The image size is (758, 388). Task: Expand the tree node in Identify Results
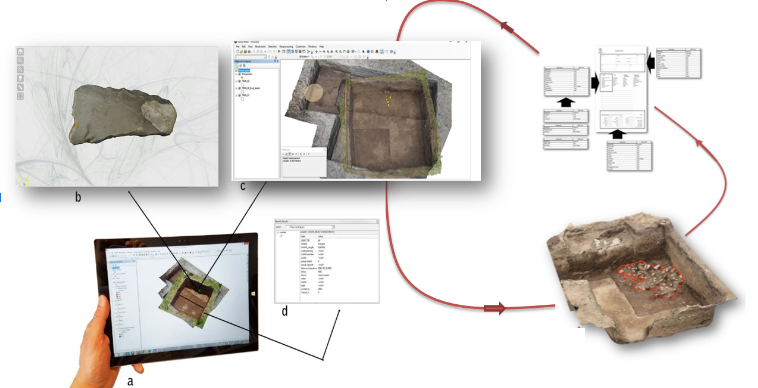[x=278, y=232]
